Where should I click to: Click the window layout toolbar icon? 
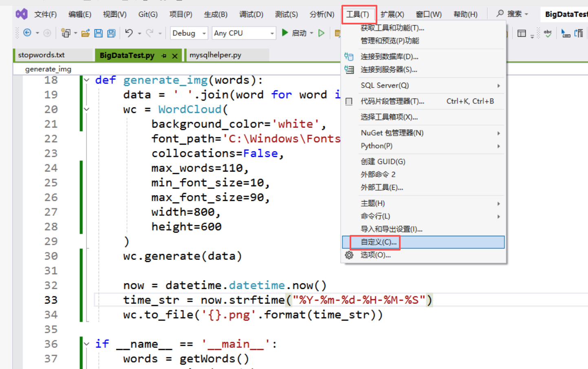click(x=522, y=33)
